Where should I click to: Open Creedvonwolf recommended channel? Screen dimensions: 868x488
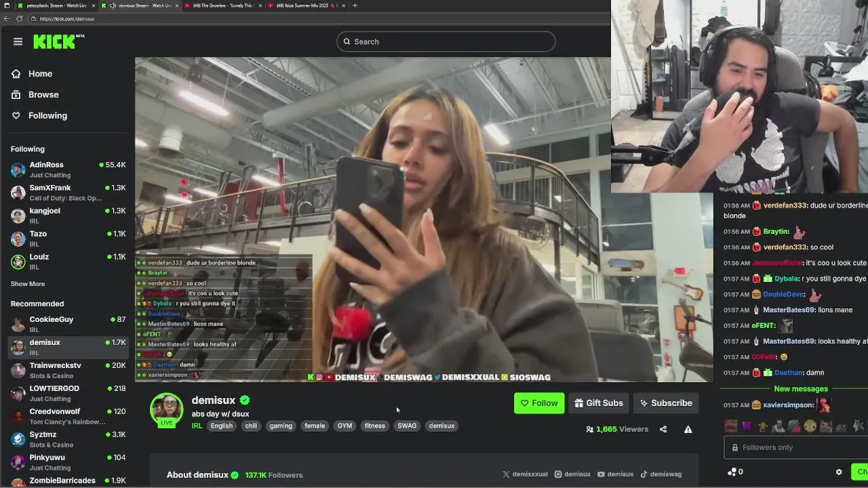(x=68, y=416)
